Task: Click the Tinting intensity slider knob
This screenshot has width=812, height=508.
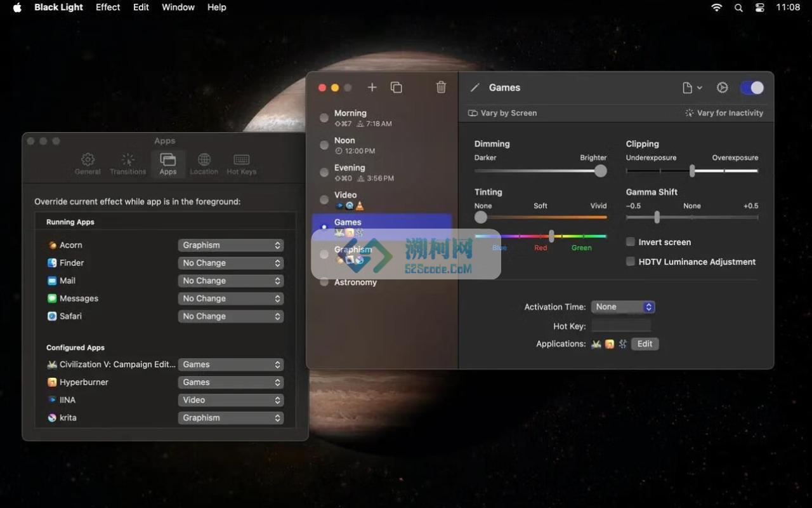Action: pos(481,217)
